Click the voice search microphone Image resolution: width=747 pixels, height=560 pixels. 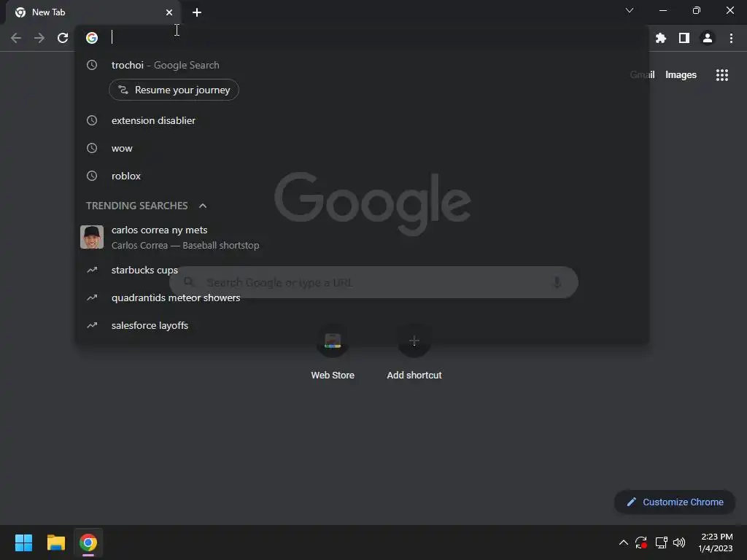point(557,282)
